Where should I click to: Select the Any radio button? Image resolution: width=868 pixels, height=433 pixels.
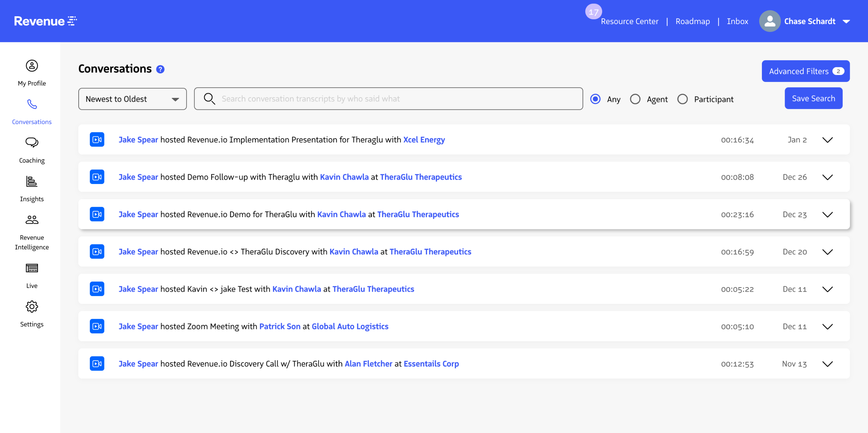595,99
